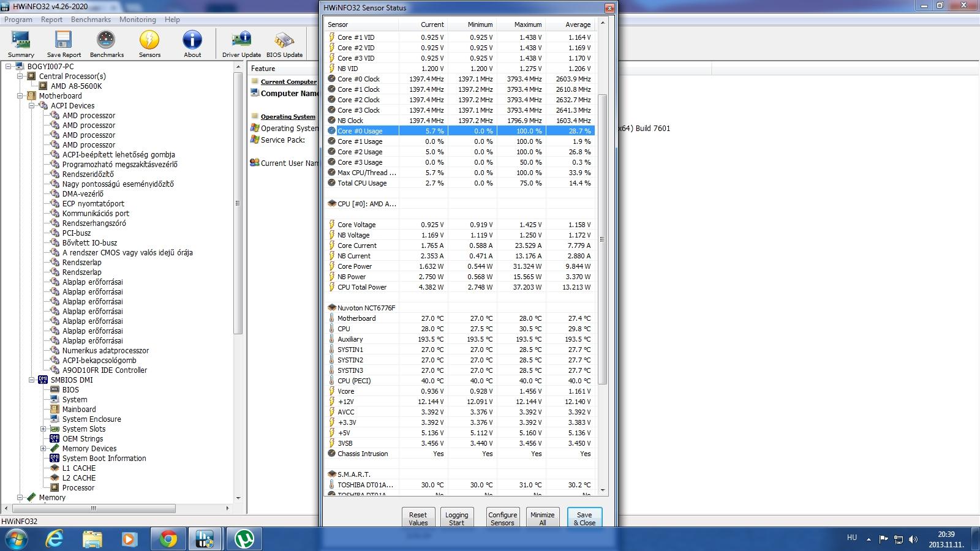This screenshot has height=551, width=980.
Task: Collapse the SMBIOS DMI node
Action: click(32, 380)
